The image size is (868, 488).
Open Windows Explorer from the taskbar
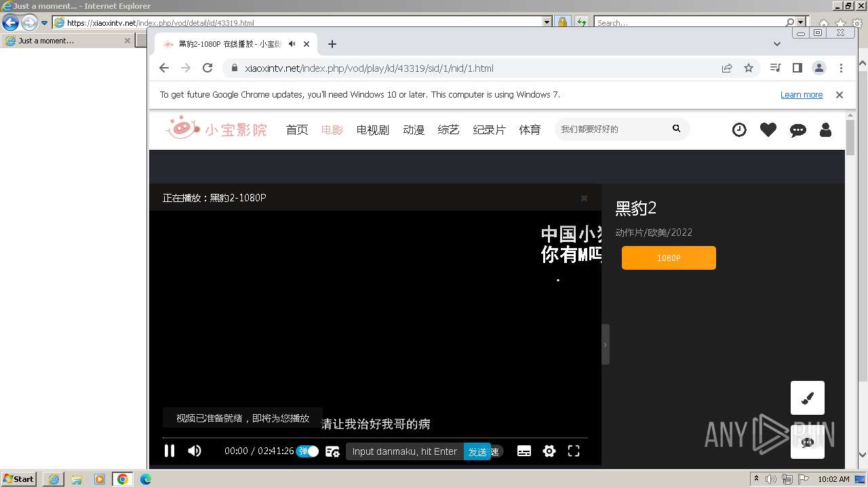pyautogui.click(x=77, y=479)
